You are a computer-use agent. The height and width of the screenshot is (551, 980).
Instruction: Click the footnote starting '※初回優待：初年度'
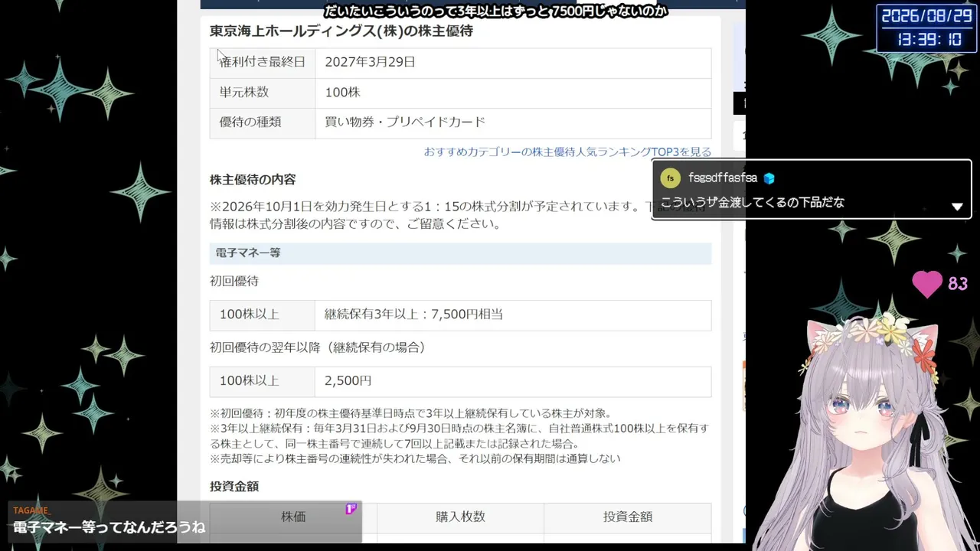tap(410, 413)
